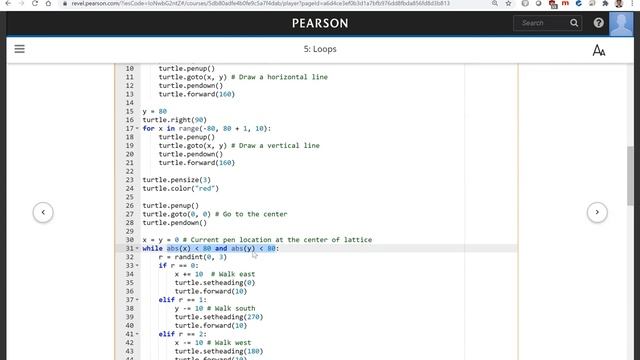Click the browser home icon
This screenshot has height=360, width=640.
pos(48,3)
